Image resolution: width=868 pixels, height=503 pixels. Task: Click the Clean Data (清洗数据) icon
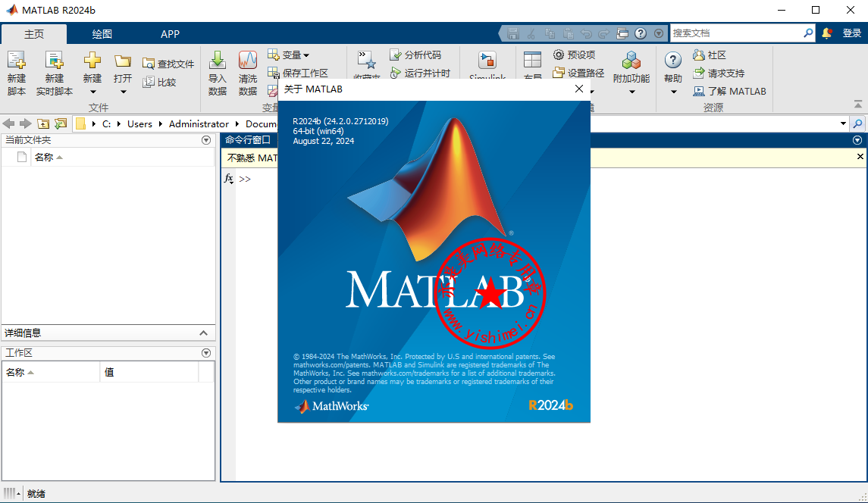247,60
